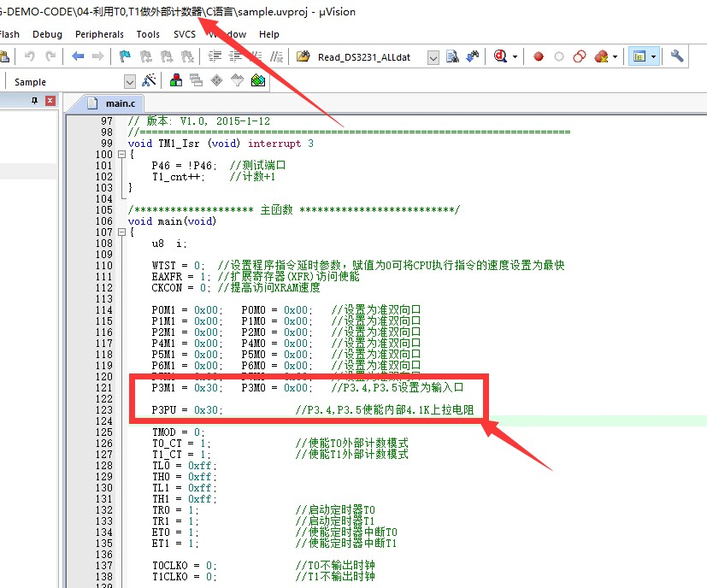Pin the project panel with the pushpin
The width and height of the screenshot is (707, 588).
[x=35, y=101]
